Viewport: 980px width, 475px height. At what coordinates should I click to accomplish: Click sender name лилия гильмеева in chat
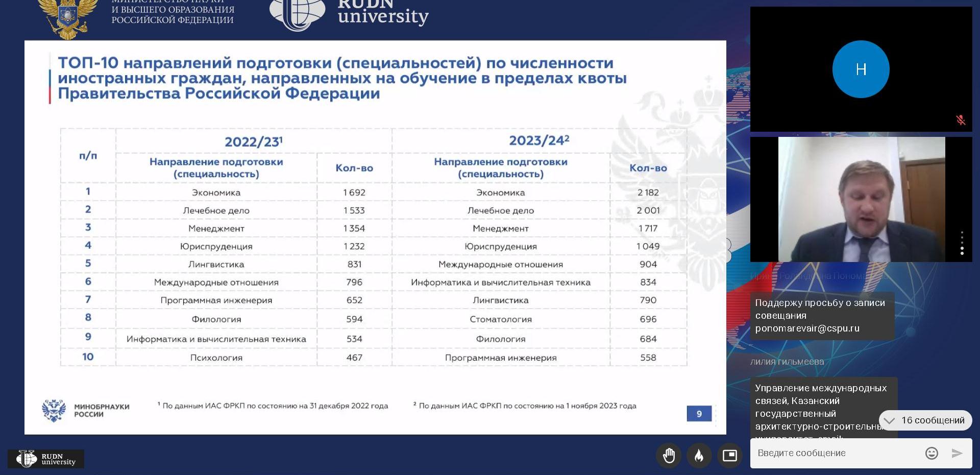point(787,362)
